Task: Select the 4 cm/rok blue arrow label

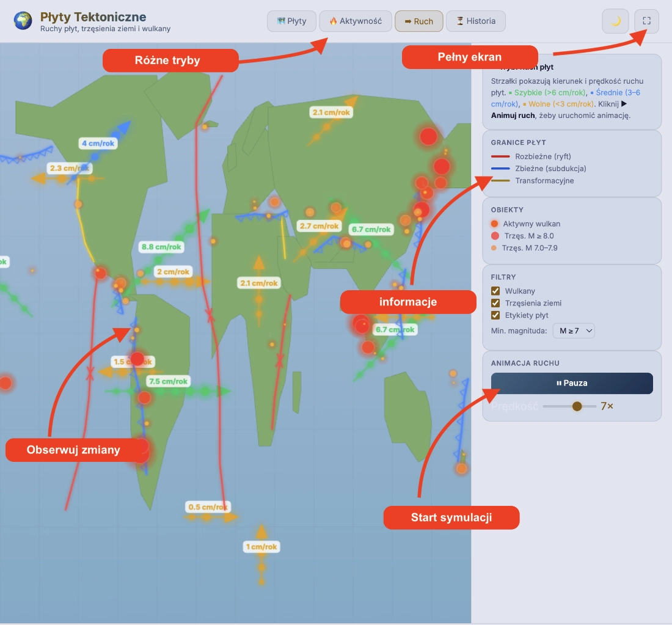Action: (x=98, y=144)
